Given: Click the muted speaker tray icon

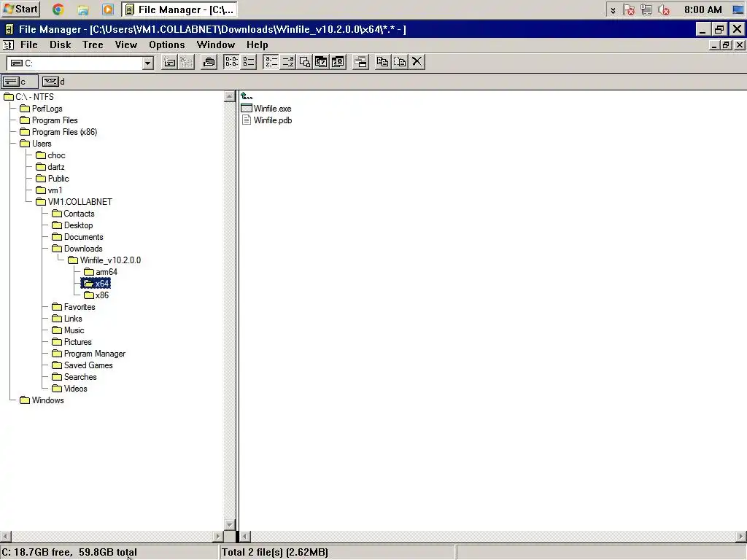Looking at the screenshot, I should tap(664, 9).
